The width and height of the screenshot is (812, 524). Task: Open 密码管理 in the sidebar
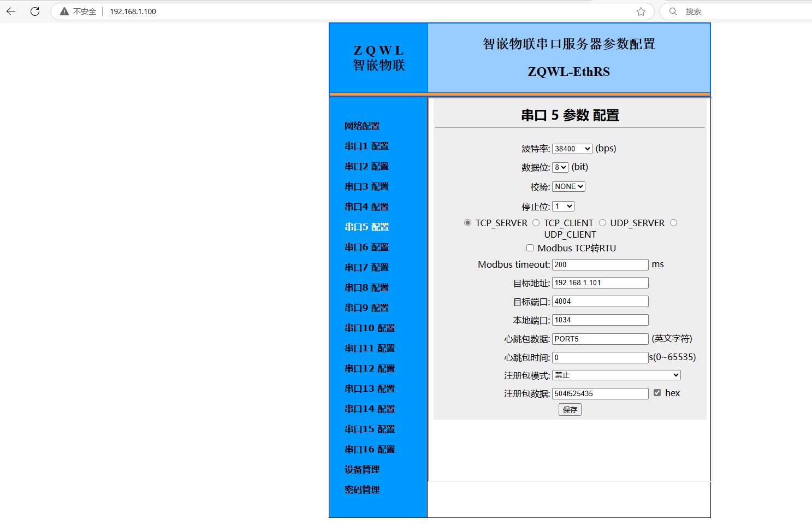(362, 490)
